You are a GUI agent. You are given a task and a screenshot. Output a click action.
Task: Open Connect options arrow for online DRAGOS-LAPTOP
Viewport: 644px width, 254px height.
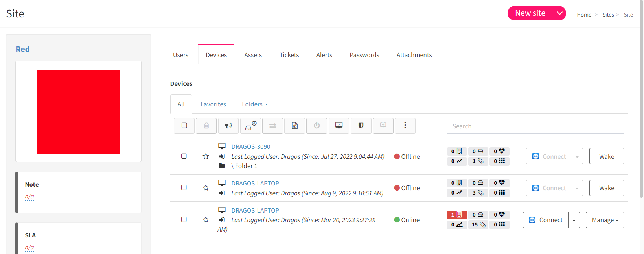tap(574, 220)
